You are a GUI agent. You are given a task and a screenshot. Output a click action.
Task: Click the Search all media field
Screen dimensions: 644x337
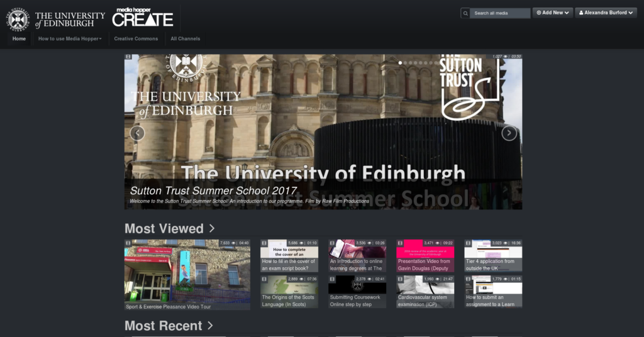(500, 13)
